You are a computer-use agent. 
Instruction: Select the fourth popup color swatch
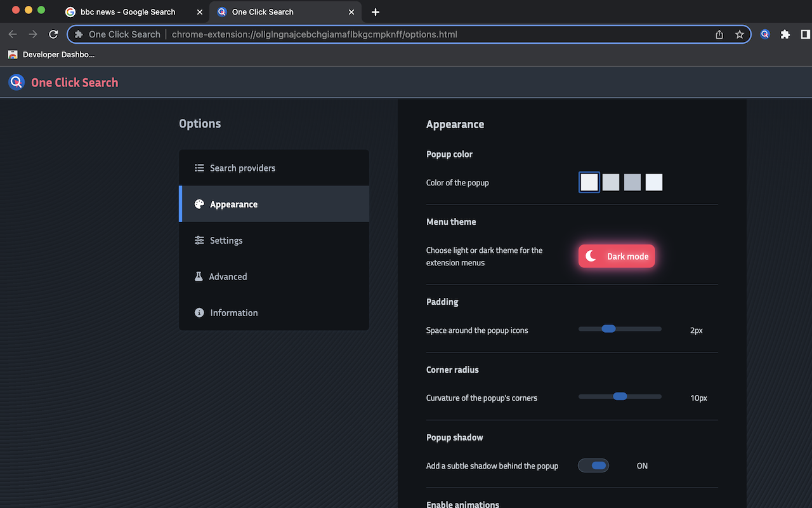tap(654, 182)
